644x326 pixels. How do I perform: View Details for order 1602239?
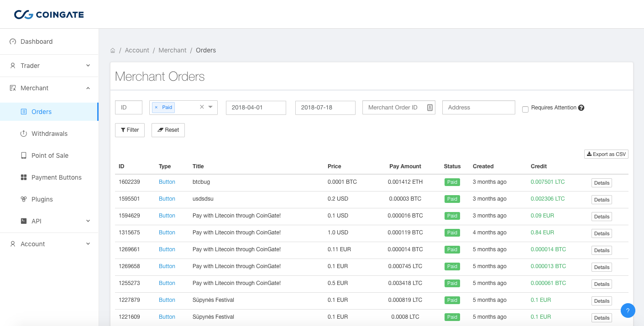(x=602, y=183)
